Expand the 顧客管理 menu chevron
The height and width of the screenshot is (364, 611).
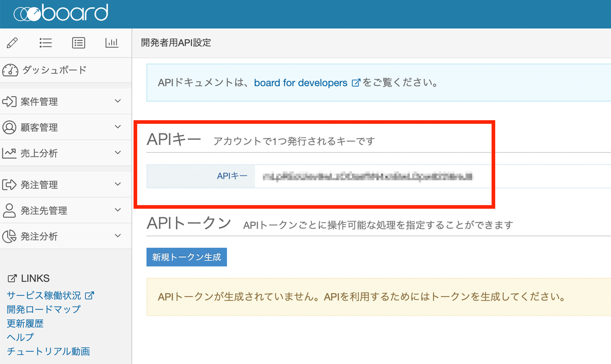(118, 127)
